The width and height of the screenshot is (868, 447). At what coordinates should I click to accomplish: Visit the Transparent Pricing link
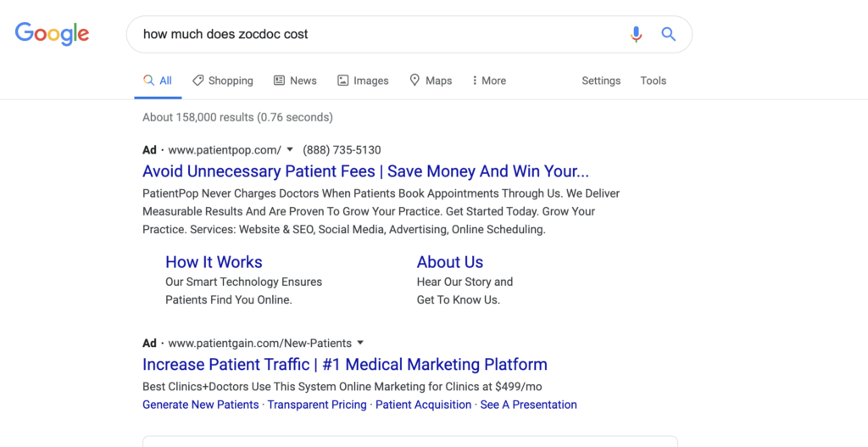point(317,405)
